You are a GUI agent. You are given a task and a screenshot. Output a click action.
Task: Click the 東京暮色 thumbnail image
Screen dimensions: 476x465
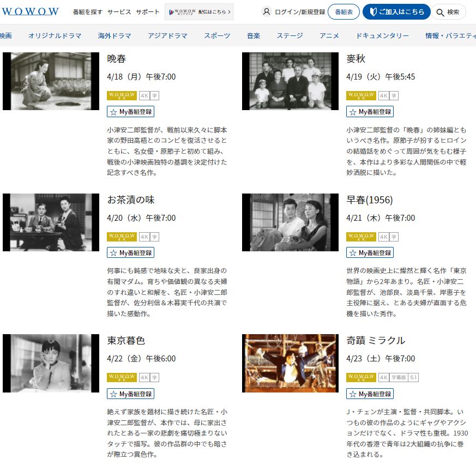pyautogui.click(x=51, y=363)
